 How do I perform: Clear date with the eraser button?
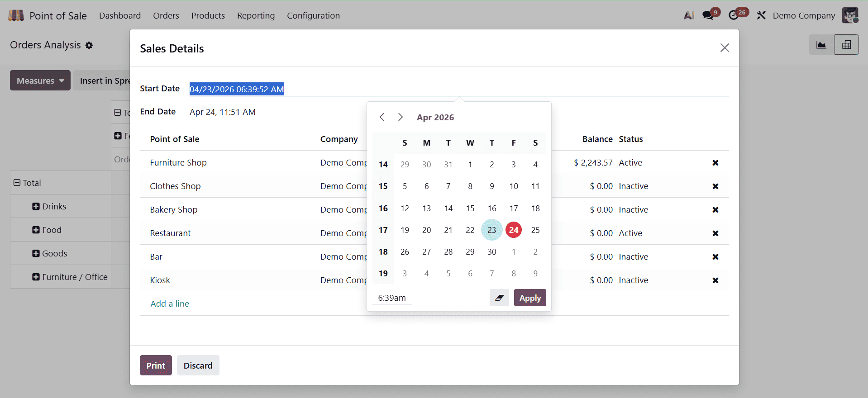click(x=499, y=298)
